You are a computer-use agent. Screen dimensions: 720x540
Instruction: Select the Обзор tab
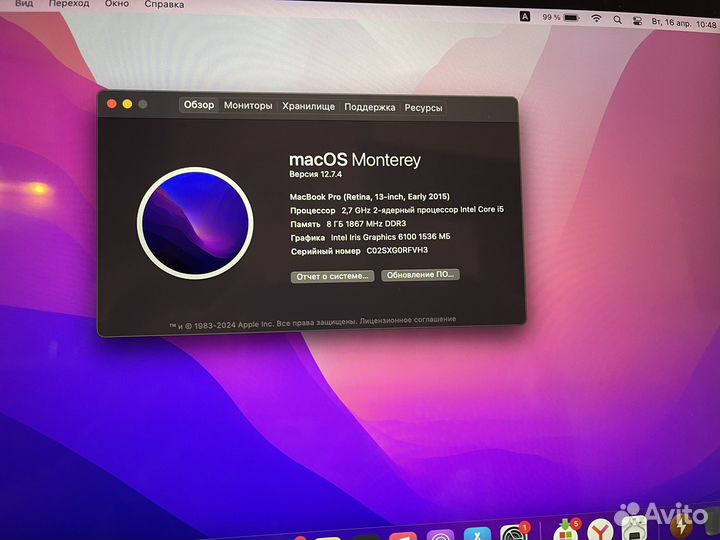tap(199, 105)
